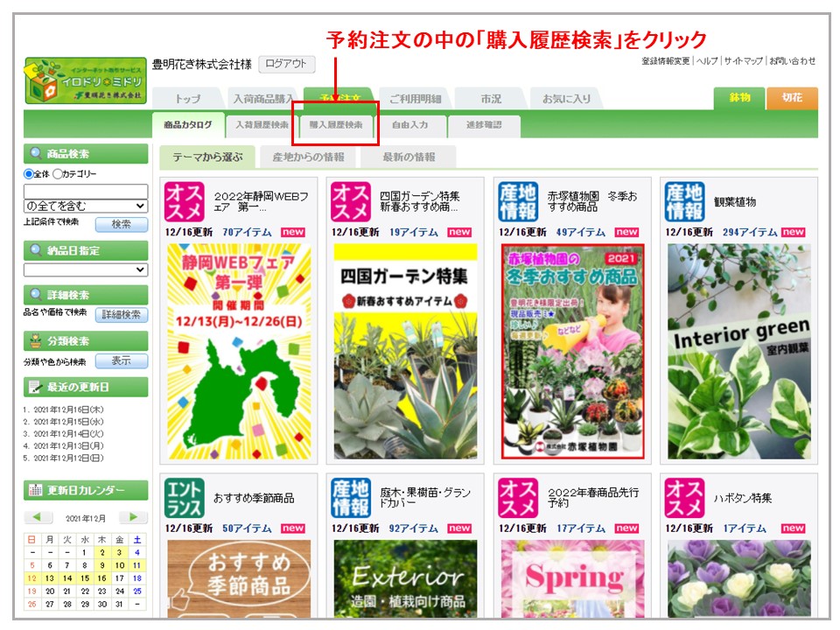The height and width of the screenshot is (630, 840).
Task: Go to previous month in calendar
Action: [38, 517]
